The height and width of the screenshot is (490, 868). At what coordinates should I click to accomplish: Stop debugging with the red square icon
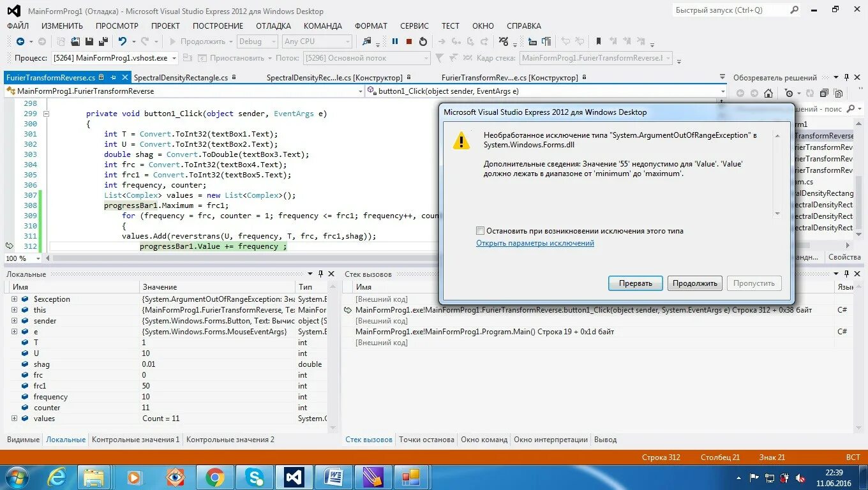tap(409, 41)
